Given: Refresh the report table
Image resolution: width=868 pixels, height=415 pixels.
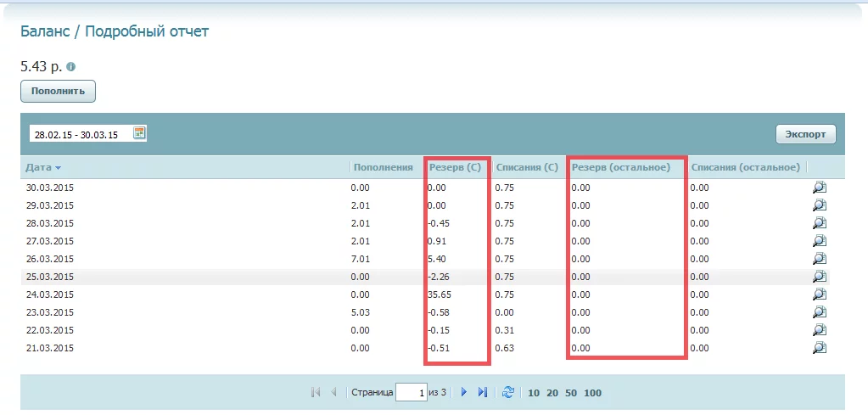Looking at the screenshot, I should click(507, 392).
